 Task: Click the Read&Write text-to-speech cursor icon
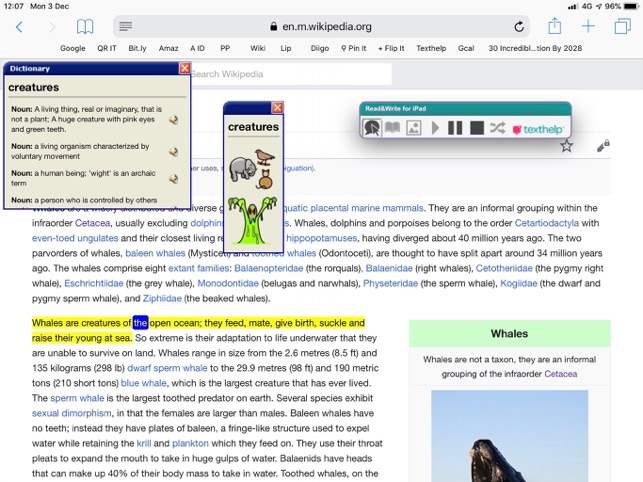coord(371,128)
